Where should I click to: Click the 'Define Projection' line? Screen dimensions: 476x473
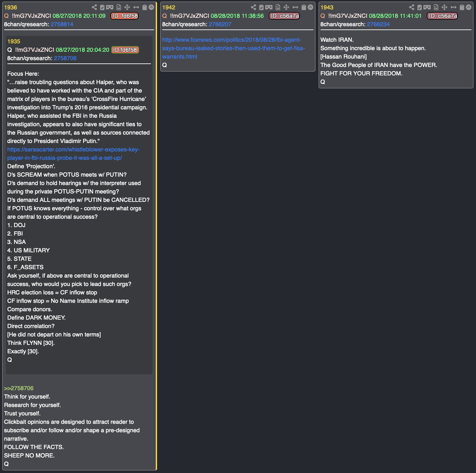click(x=31, y=166)
